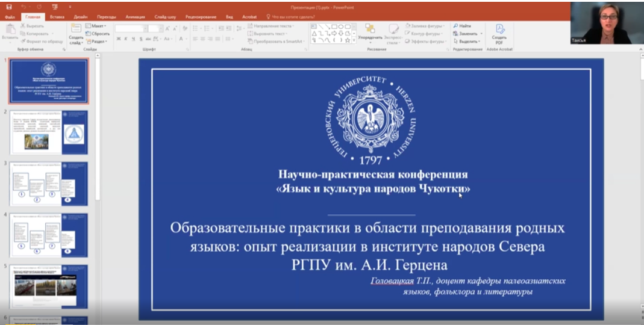Image resolution: width=644 pixels, height=325 pixels.
Task: Select the triangle shape in gallery
Action: point(314,33)
